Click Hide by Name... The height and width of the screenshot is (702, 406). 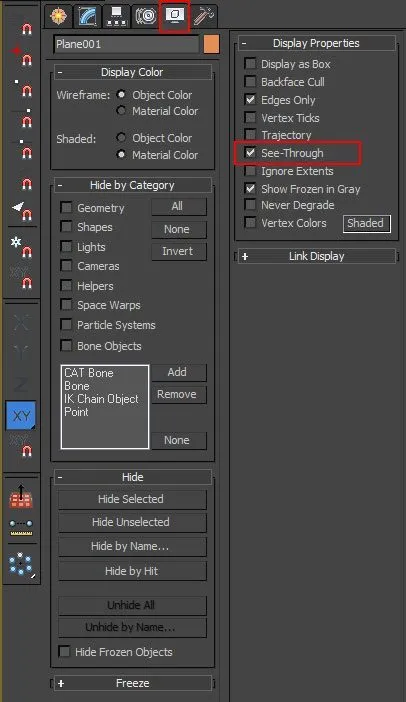(132, 546)
